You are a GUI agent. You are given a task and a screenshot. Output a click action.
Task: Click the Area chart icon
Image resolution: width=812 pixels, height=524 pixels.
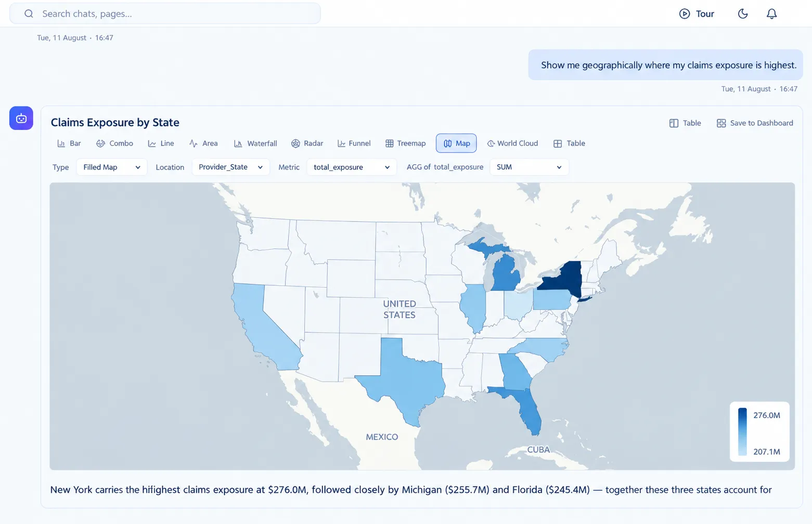[194, 143]
